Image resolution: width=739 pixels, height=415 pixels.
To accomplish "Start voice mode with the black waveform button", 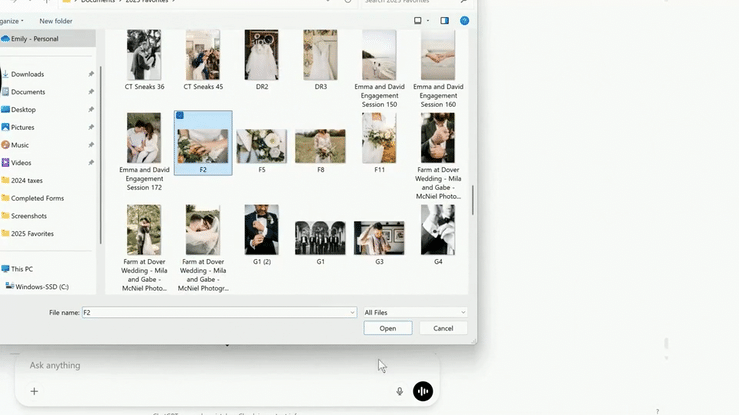I will click(423, 391).
